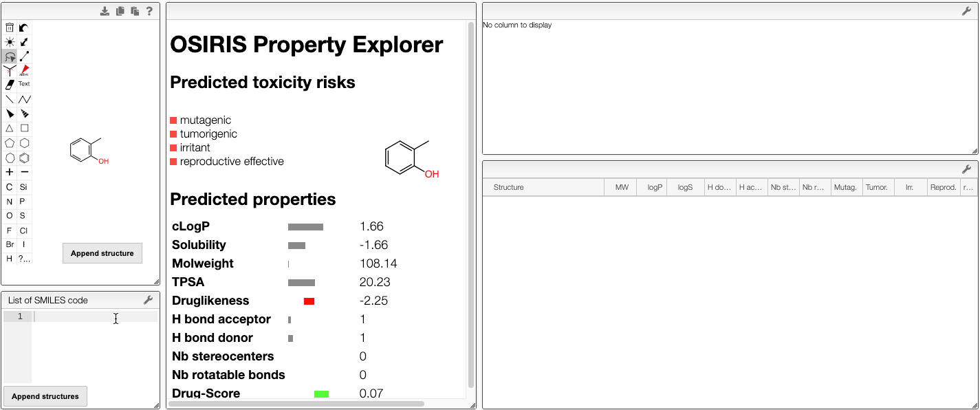Click the drawn molecule in the sketch editor
Viewport: 980px width, 410px height.
[89, 151]
